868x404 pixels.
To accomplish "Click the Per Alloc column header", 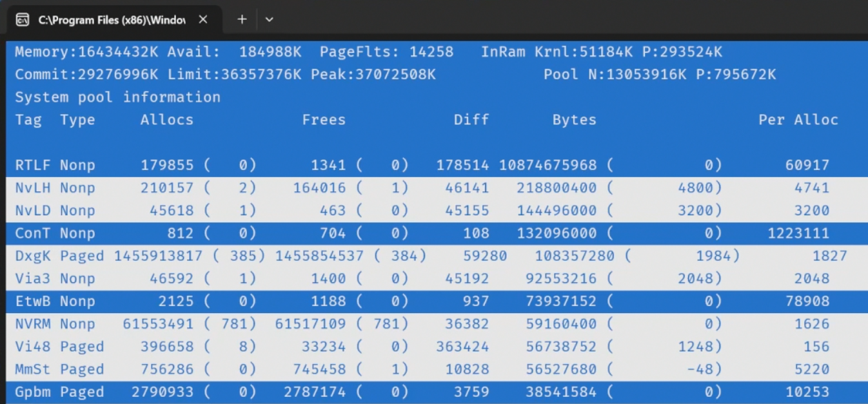I will pos(798,120).
